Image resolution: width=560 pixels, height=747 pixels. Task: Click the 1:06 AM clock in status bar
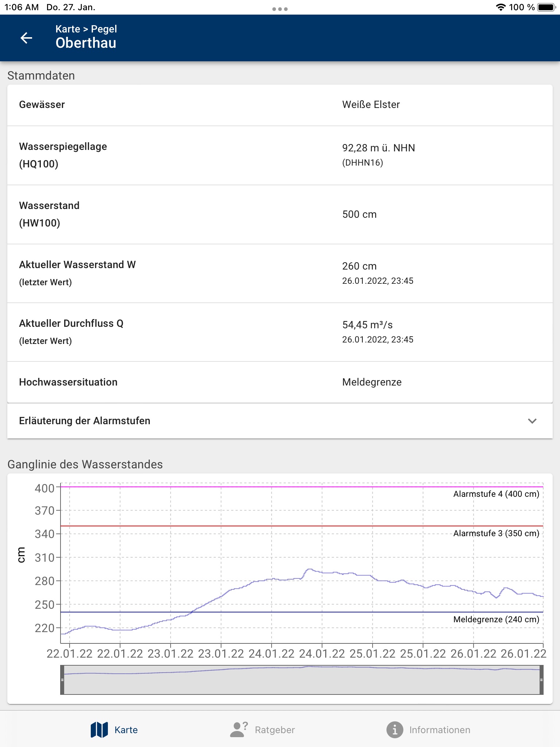(22, 7)
